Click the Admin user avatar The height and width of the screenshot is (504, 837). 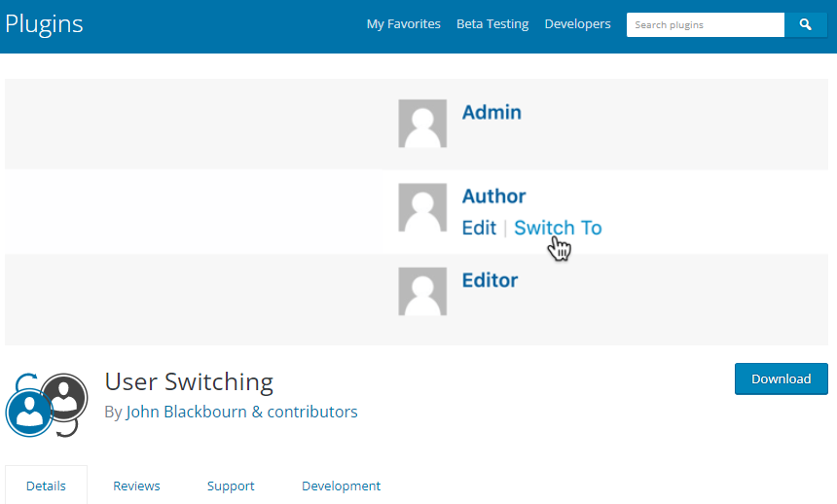tap(422, 124)
